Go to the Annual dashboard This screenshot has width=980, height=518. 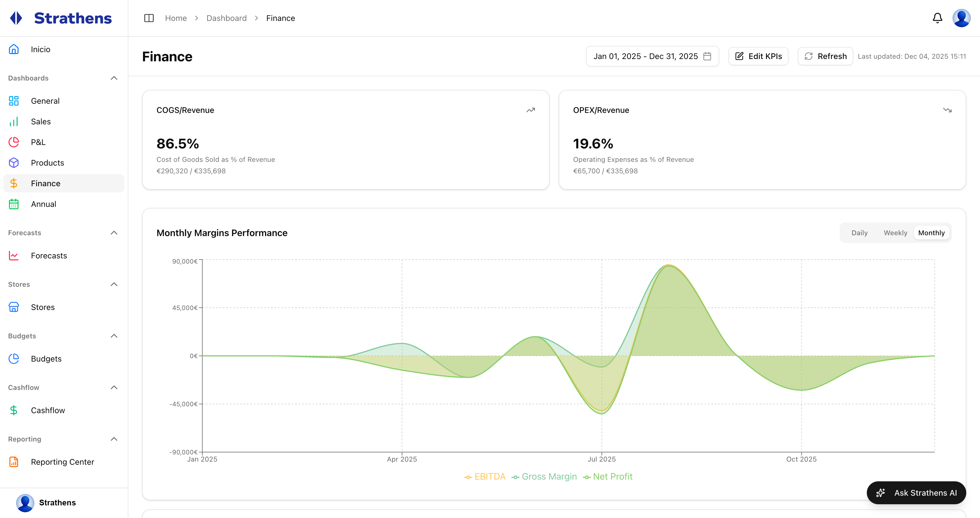point(43,204)
